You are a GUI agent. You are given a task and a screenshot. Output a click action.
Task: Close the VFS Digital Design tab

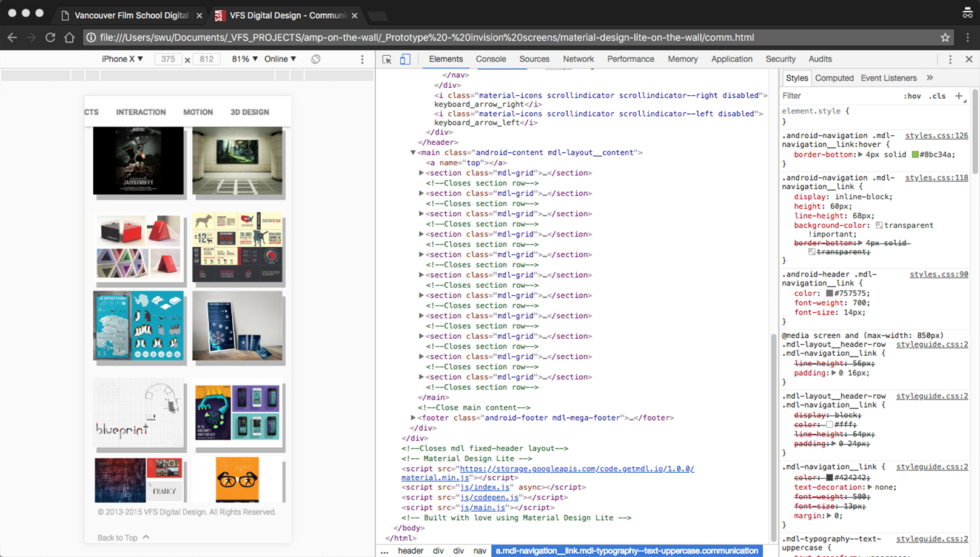click(355, 15)
